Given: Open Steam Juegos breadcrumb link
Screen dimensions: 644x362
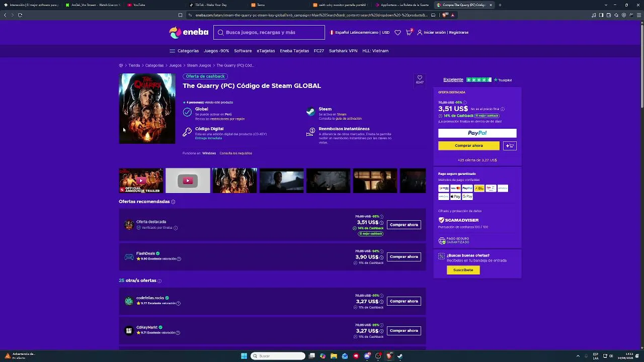Looking at the screenshot, I should (199, 65).
